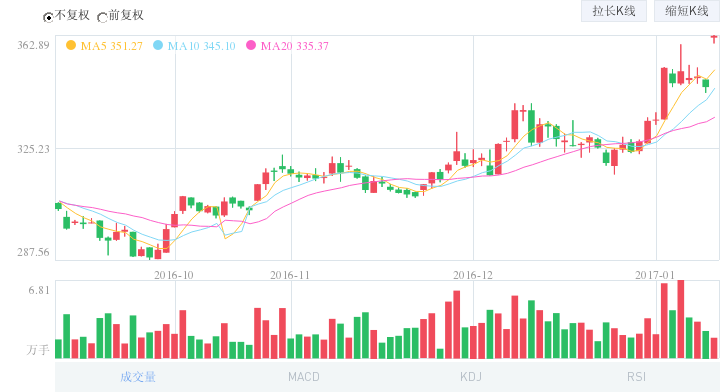720x392 pixels.
Task: Click the MA5 351.27 legend label
Action: point(112,46)
